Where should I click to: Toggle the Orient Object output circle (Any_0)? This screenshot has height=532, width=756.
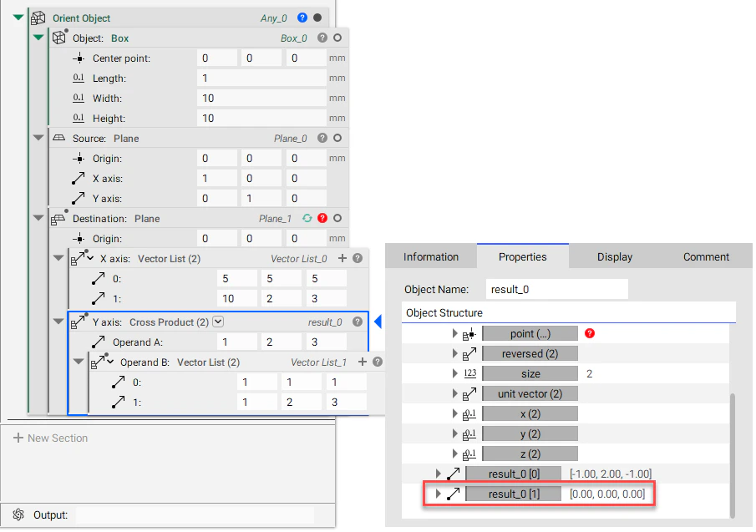(317, 18)
